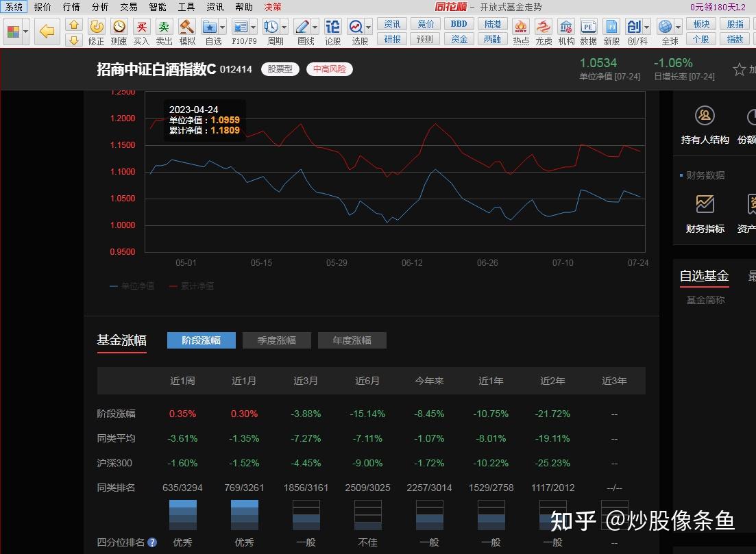Toggle the 单位净值 legend line

(132, 286)
